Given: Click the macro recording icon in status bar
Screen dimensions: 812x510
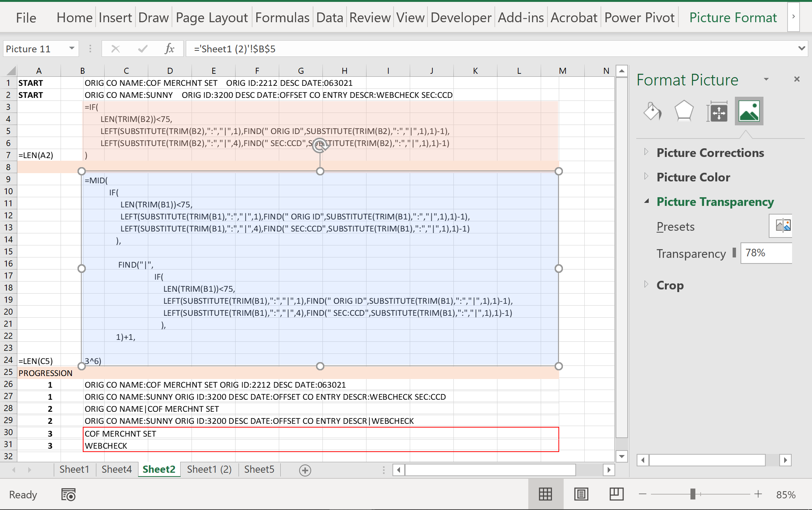Looking at the screenshot, I should [x=68, y=495].
